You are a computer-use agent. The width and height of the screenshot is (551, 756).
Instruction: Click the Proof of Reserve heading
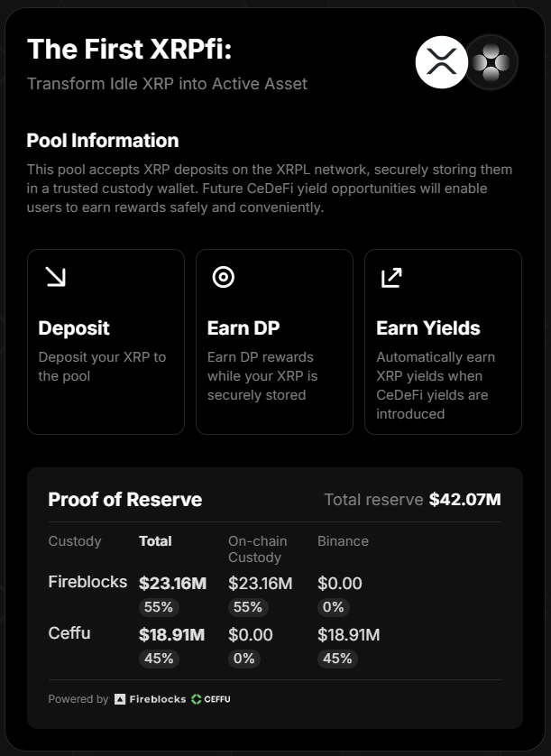click(x=125, y=500)
